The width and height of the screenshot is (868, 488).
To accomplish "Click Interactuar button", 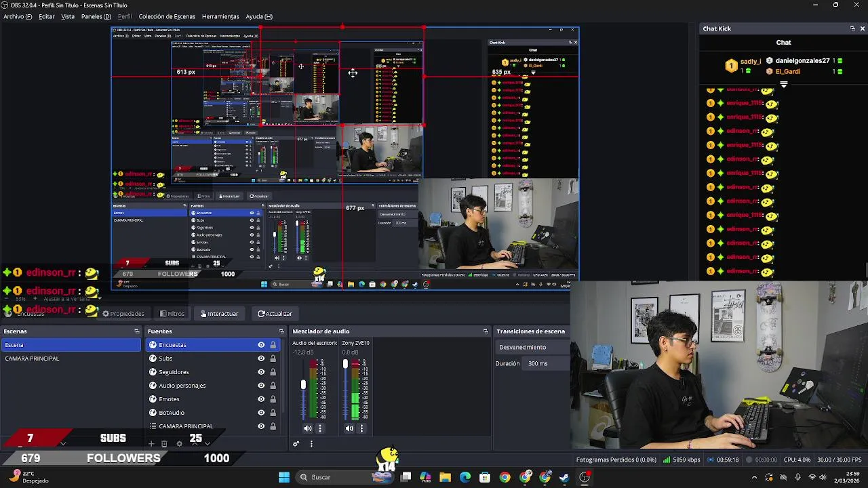I will click(x=219, y=314).
